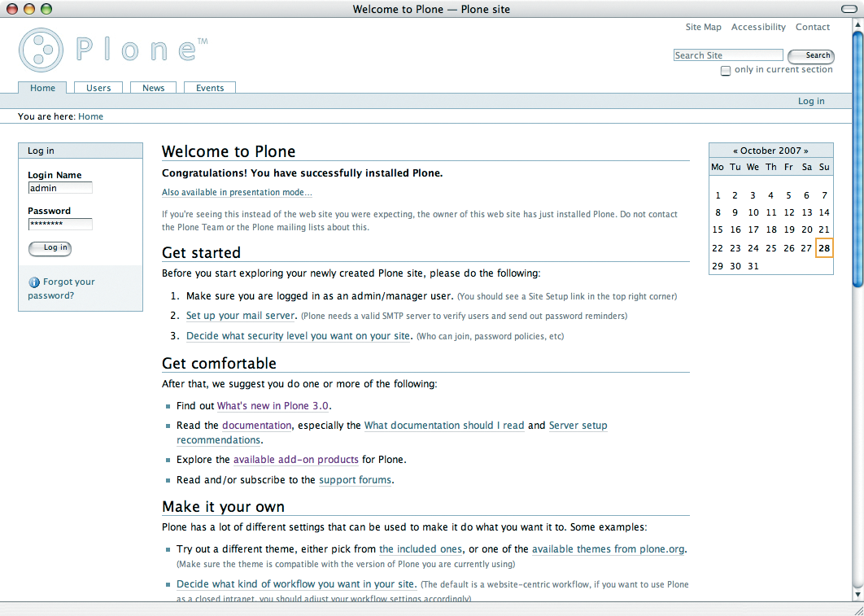The height and width of the screenshot is (616, 864).
Task: Open the Accessibility link
Action: [x=758, y=27]
